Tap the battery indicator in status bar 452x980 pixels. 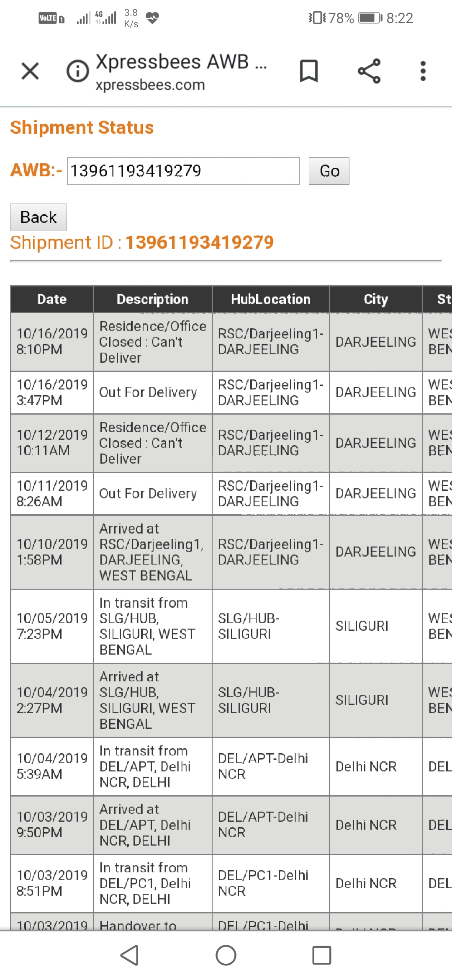370,18
